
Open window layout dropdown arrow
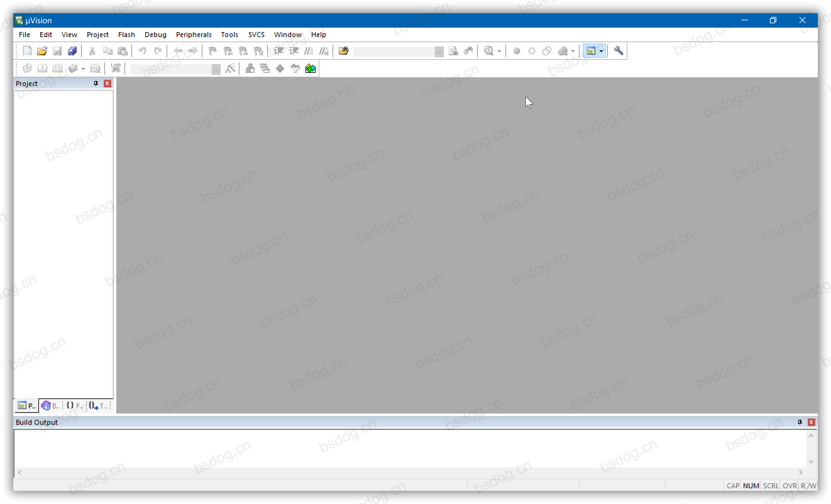601,51
